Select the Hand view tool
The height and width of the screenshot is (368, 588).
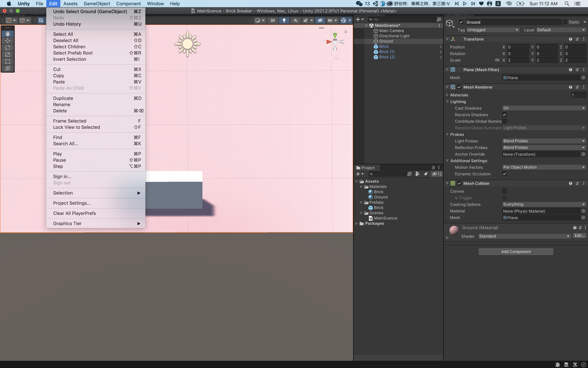coord(8,34)
